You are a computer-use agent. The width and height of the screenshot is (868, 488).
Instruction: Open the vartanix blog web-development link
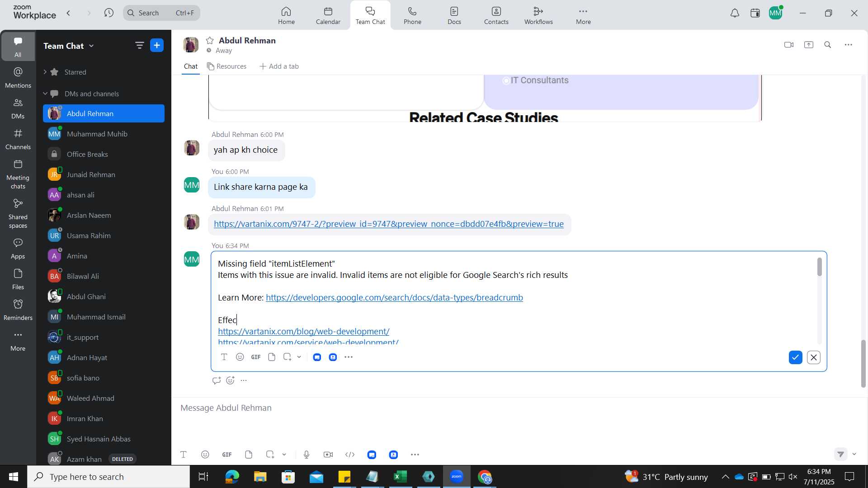tap(303, 331)
